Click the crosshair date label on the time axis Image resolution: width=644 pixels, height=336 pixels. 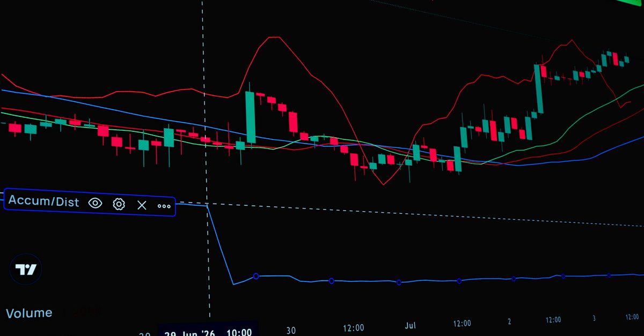[x=208, y=332]
